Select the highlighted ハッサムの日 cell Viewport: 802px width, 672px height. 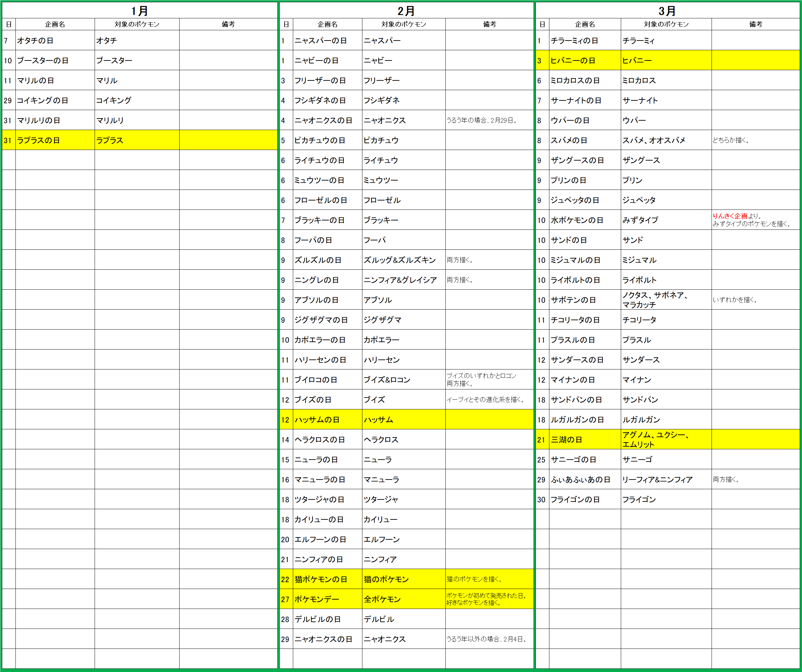coord(317,420)
